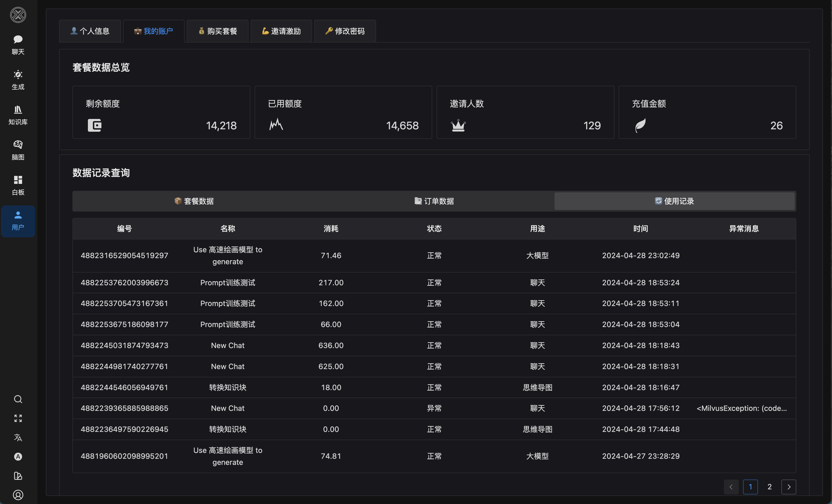Click the app logo at top left
This screenshot has width=832, height=504.
(x=18, y=15)
